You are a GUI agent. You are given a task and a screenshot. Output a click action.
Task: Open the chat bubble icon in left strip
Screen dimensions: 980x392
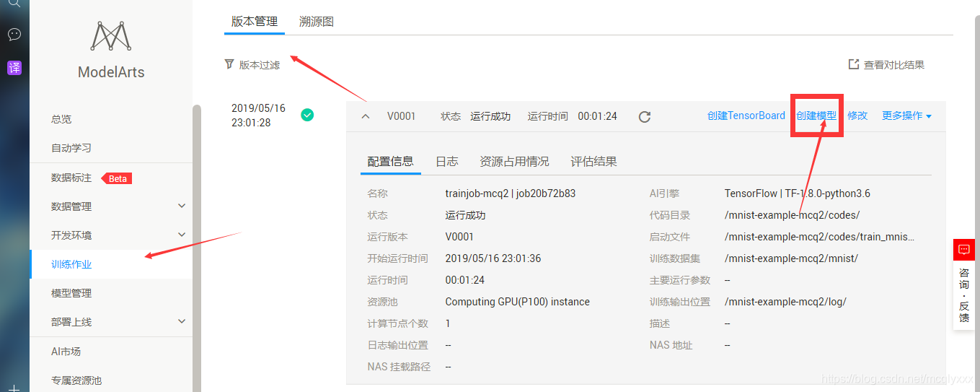point(14,34)
